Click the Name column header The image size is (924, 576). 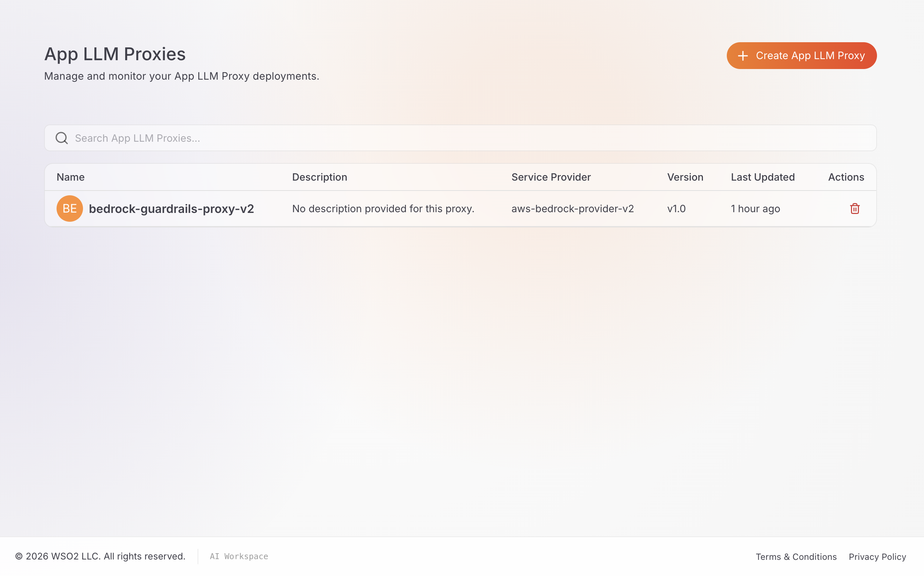(71, 177)
